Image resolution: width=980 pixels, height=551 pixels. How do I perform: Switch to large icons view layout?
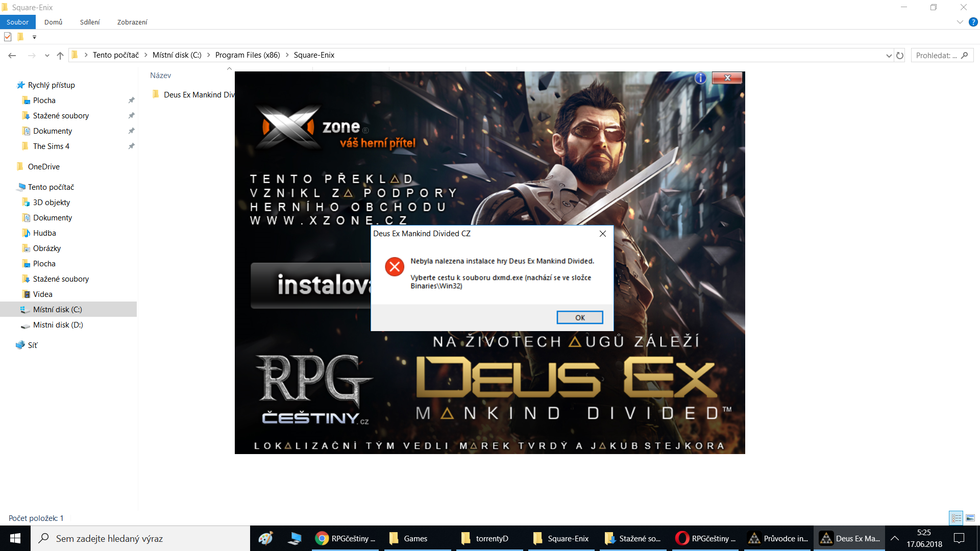point(970,518)
